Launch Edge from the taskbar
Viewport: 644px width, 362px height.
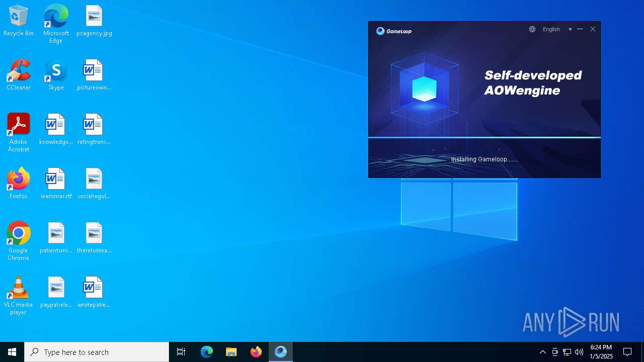point(207,352)
